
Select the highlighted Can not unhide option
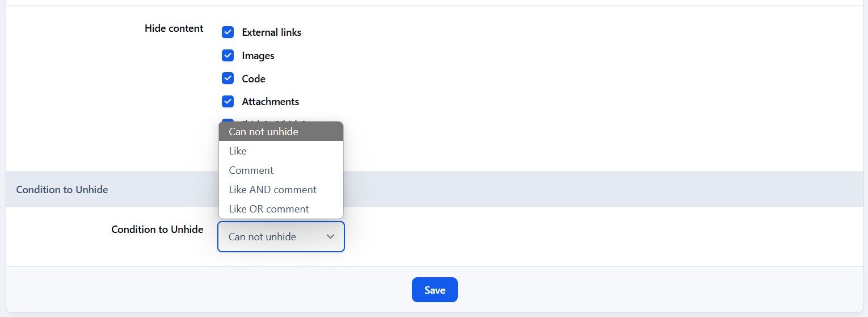[x=281, y=131]
